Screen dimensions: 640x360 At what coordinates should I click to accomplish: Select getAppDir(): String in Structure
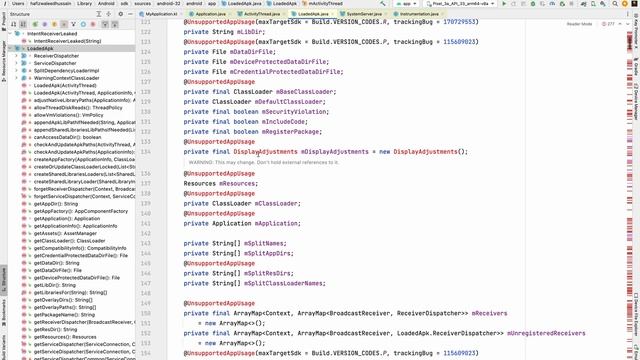(56, 204)
